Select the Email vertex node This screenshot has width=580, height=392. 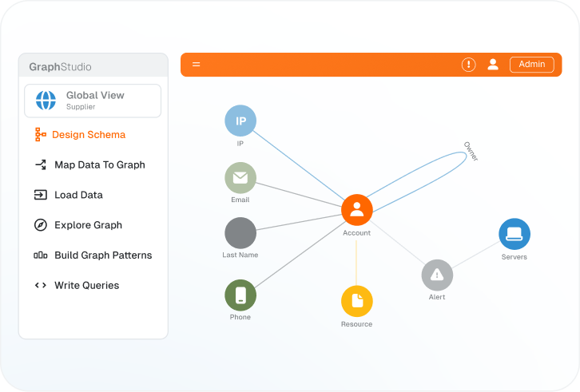(x=240, y=178)
